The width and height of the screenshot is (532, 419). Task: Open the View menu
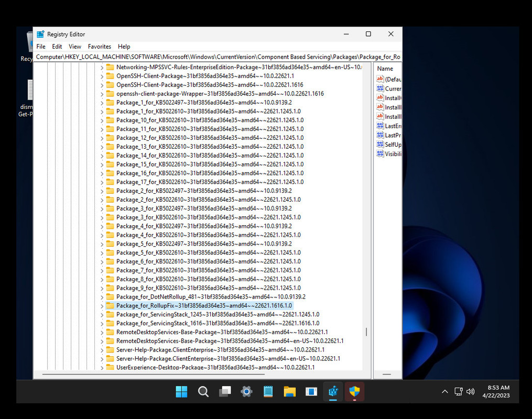[x=74, y=47]
